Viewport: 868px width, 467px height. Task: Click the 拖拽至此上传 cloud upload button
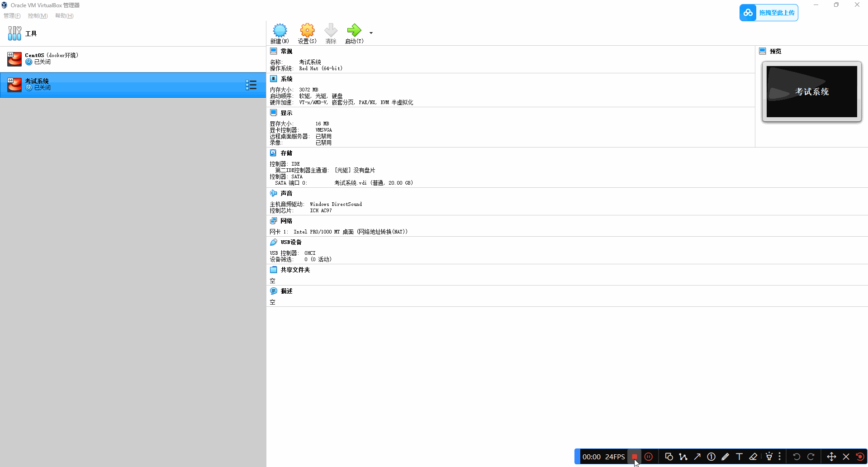tap(769, 13)
